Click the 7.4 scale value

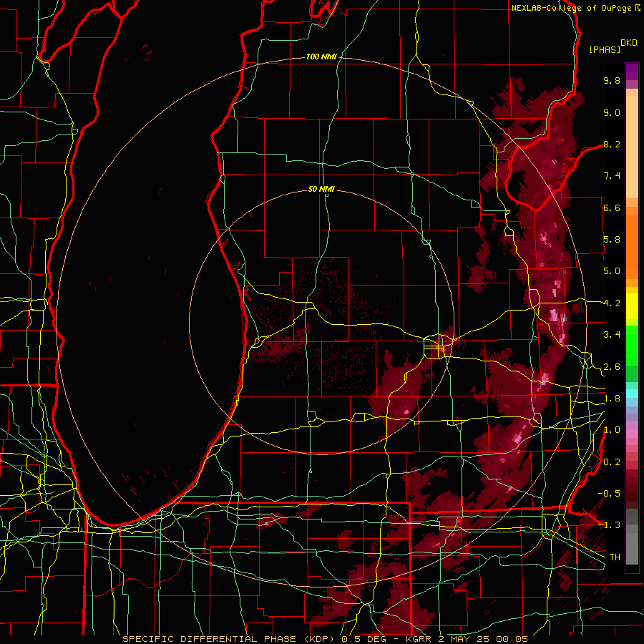coord(612,176)
